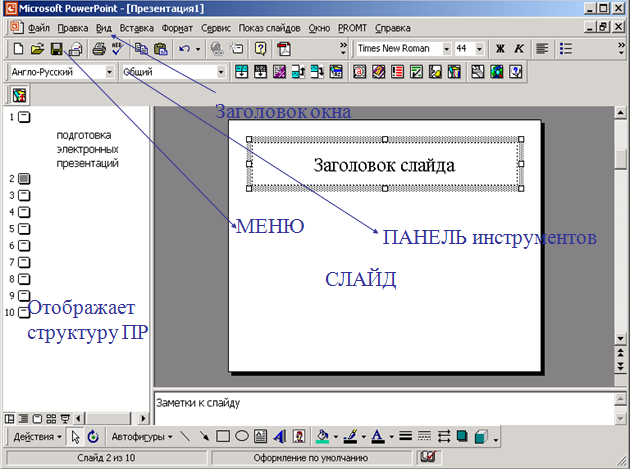Image resolution: width=630 pixels, height=469 pixels.
Task: Toggle bold formatting (Ж)
Action: coord(500,48)
